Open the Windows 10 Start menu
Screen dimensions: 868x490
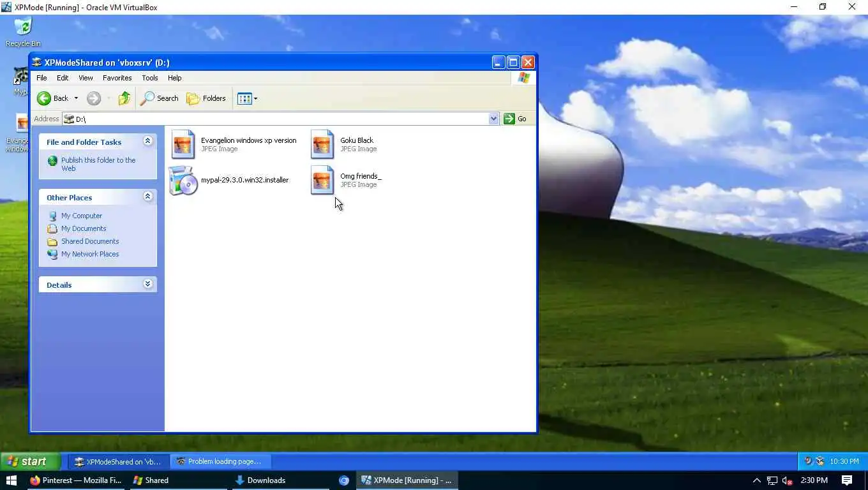[11, 480]
